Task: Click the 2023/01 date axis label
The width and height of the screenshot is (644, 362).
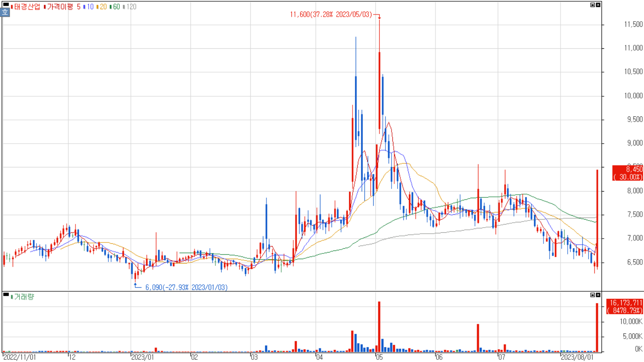Action: point(143,357)
